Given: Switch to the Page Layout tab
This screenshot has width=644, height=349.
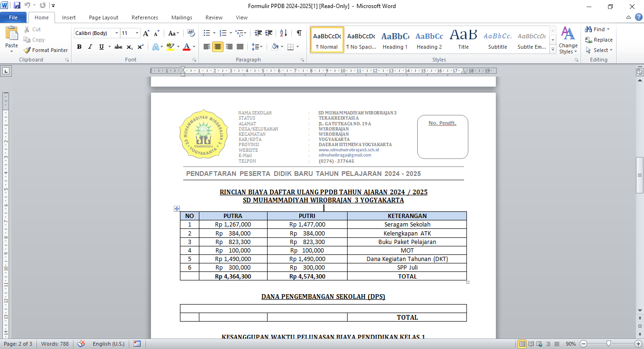Looking at the screenshot, I should (103, 17).
